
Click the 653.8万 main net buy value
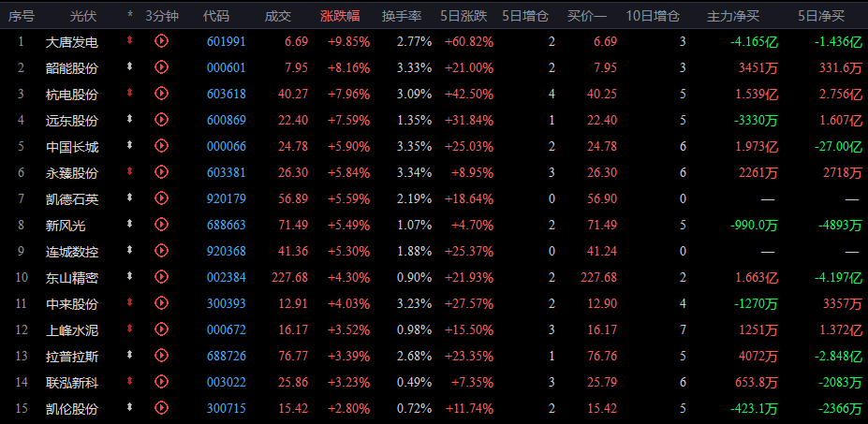coord(758,383)
